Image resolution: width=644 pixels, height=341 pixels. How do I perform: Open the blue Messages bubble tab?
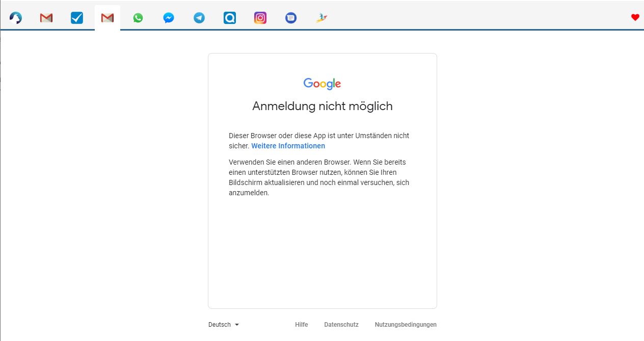tap(291, 18)
